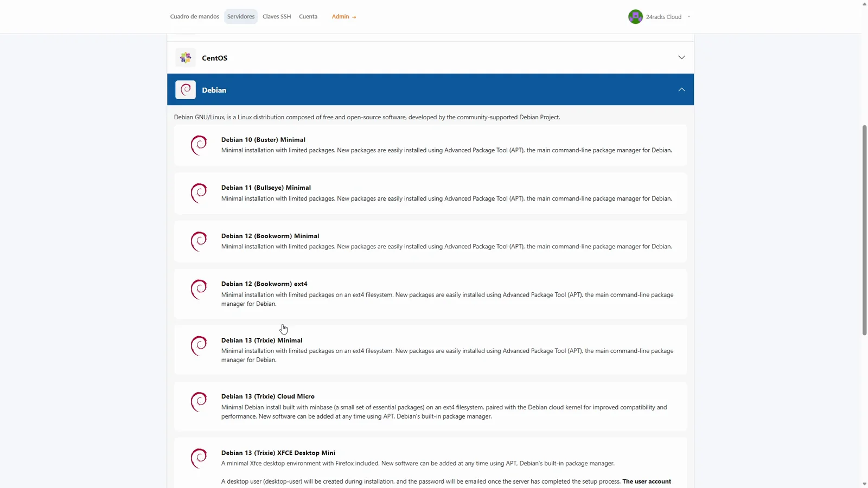Click the 24racks Cloud account name
Screen dimensions: 868x488
pyautogui.click(x=663, y=17)
